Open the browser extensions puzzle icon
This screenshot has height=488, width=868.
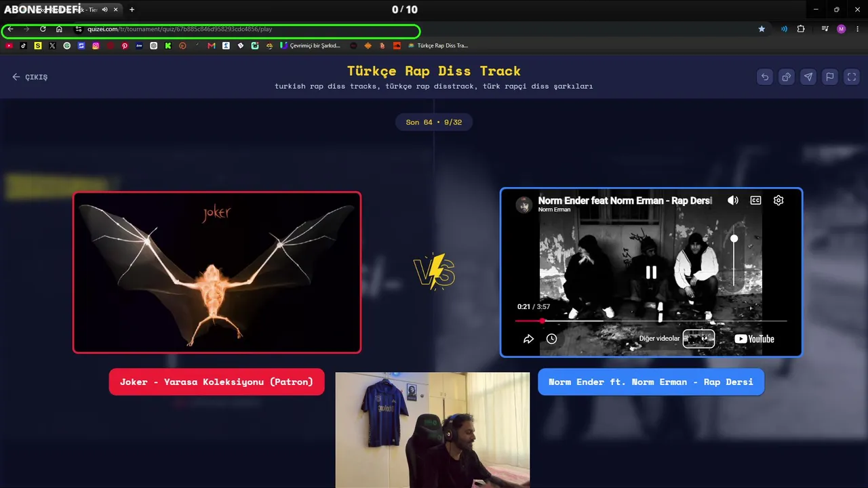[801, 29]
